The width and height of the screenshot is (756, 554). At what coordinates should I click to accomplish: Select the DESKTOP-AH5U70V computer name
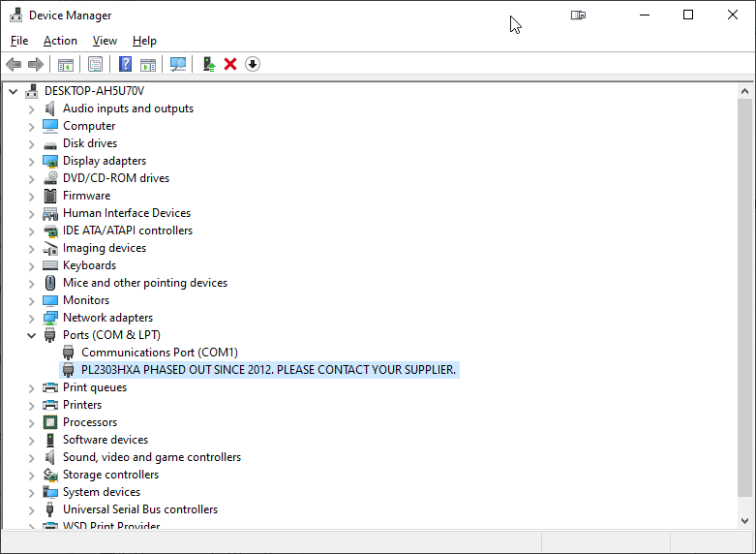(x=95, y=91)
